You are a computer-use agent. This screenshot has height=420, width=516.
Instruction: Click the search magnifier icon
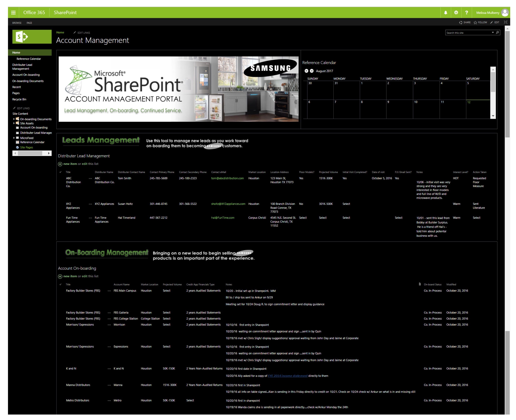(x=497, y=33)
